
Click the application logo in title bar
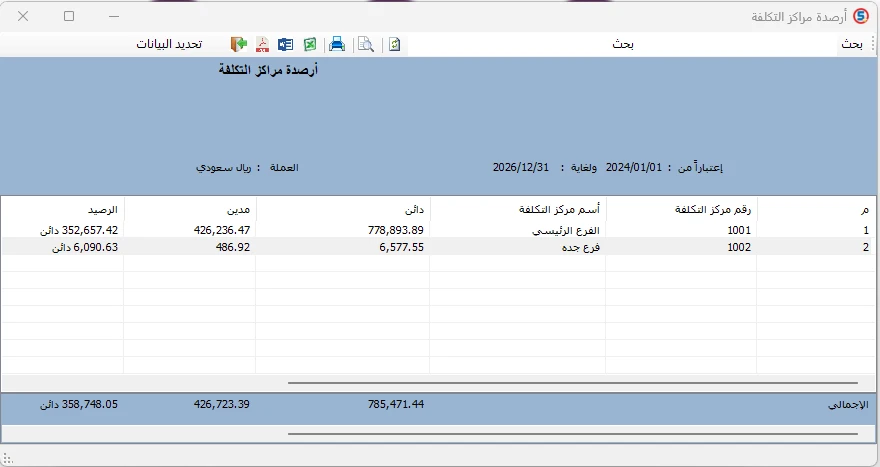[861, 16]
